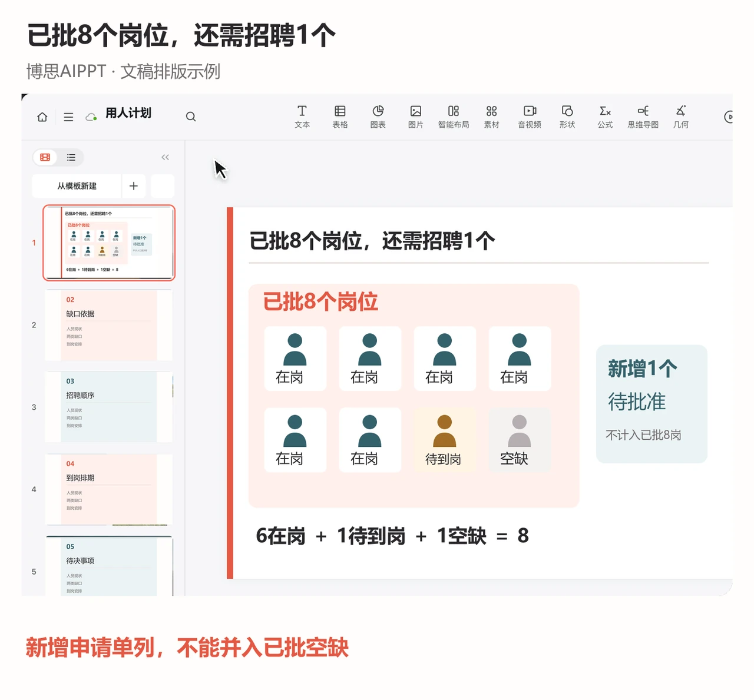Switch to outline list view
The image size is (754, 700).
click(x=71, y=157)
